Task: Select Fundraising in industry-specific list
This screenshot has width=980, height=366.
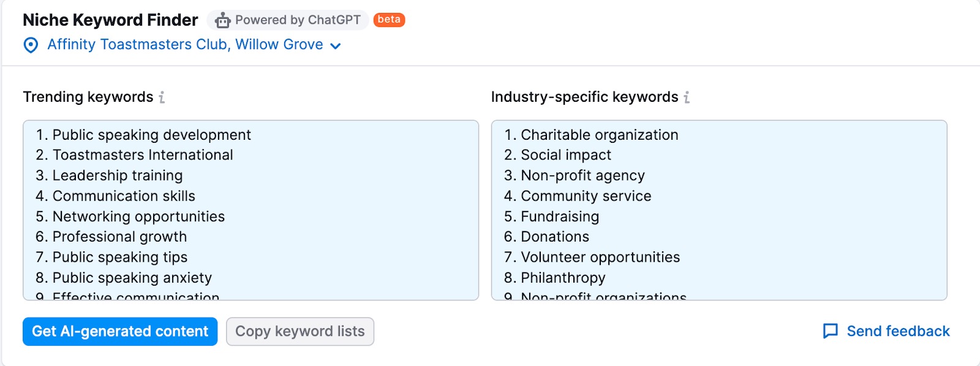Action: click(x=560, y=216)
